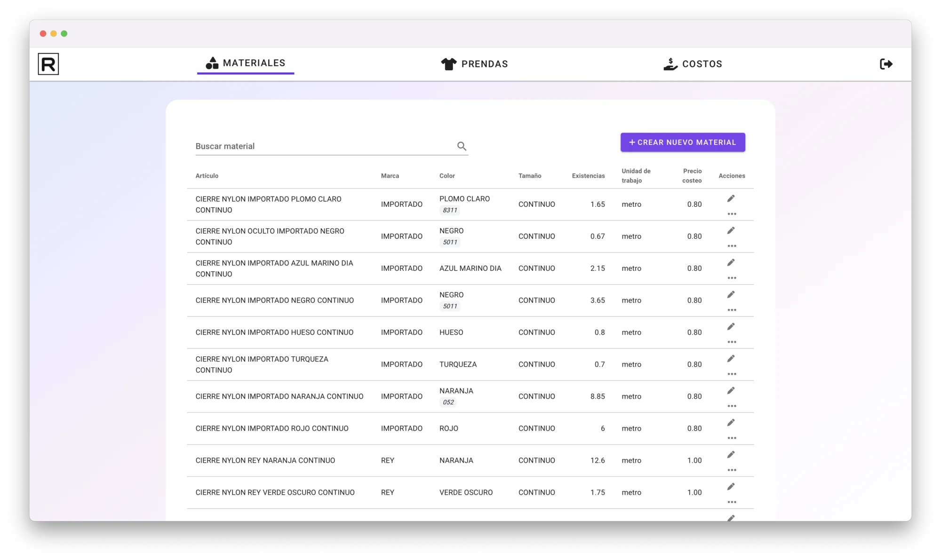Image resolution: width=941 pixels, height=560 pixels.
Task: Edit CIERRE NYLON IMPORTADO AZUL MARINO DIA
Action: point(731,262)
